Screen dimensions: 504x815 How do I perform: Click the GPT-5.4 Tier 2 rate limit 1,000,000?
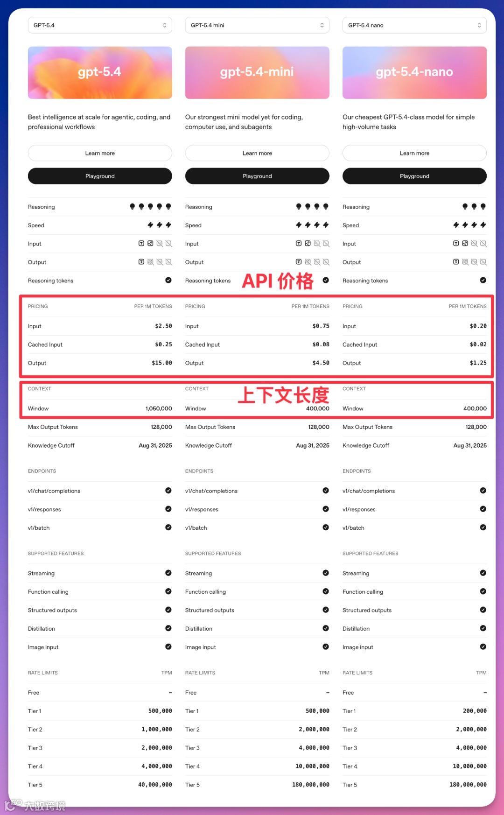[x=157, y=730]
